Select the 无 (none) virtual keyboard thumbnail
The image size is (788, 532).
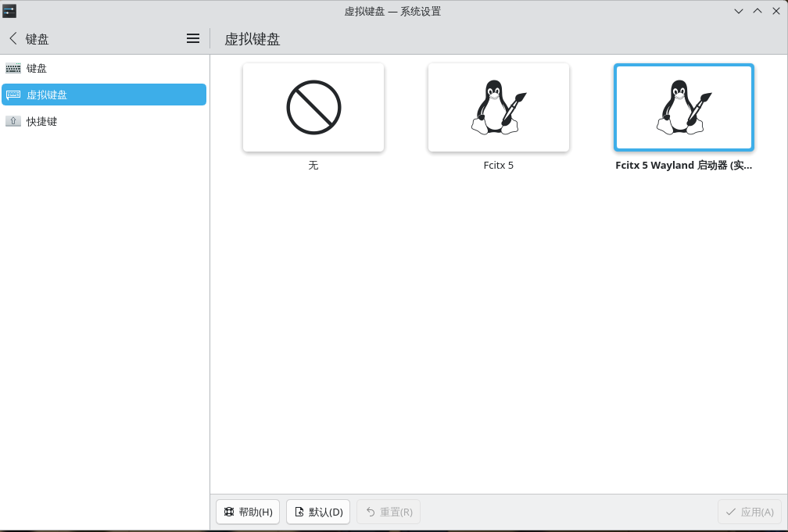coord(313,107)
